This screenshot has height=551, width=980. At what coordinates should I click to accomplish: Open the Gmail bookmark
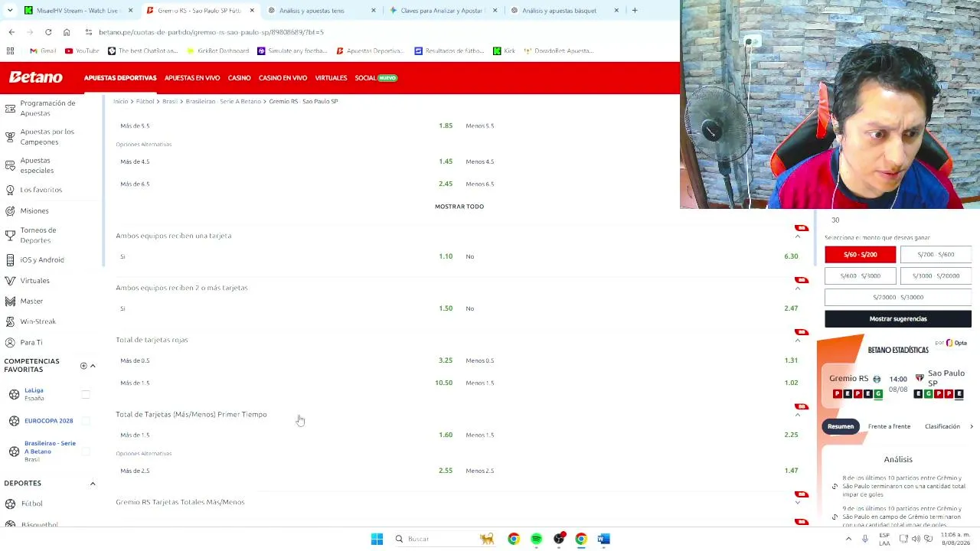43,51
